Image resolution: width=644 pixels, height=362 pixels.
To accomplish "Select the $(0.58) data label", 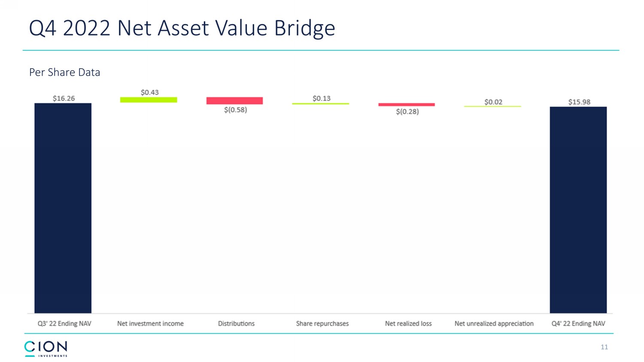I will click(235, 110).
